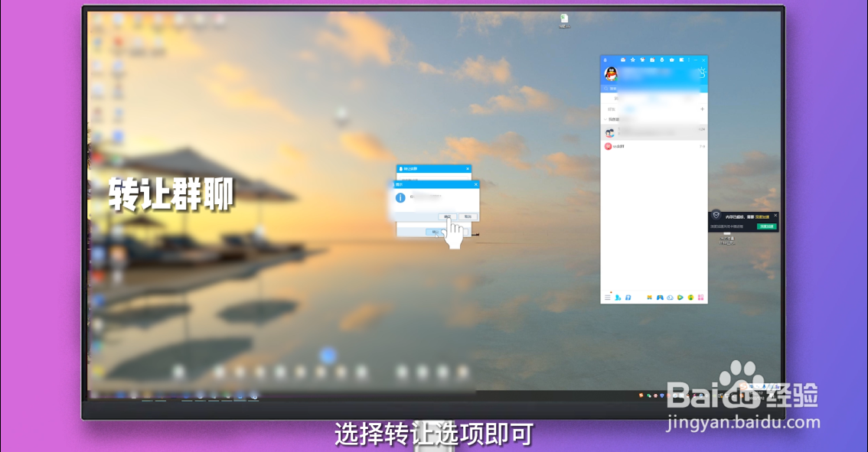
Task: Click the add friend icon at bottom
Action: click(x=618, y=298)
